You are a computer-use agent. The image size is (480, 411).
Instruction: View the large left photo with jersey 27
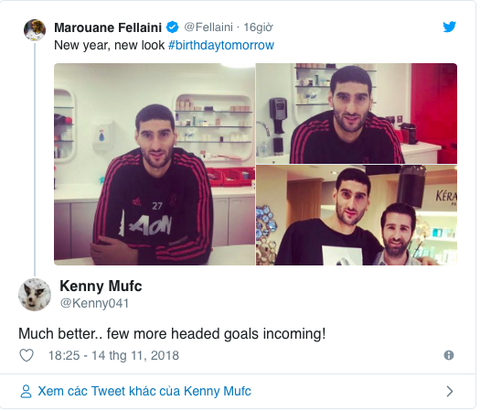[154, 164]
